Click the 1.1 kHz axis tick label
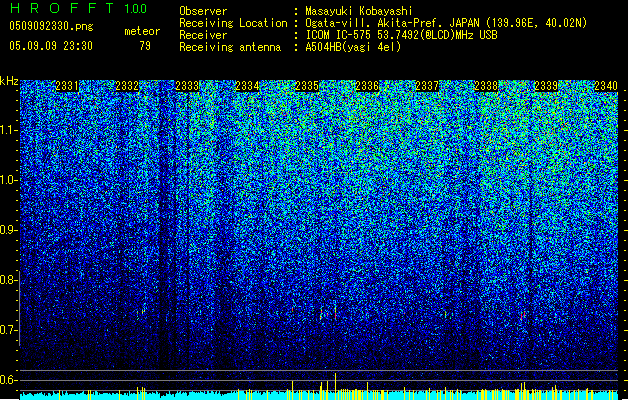This screenshot has width=629, height=400. [x=8, y=130]
